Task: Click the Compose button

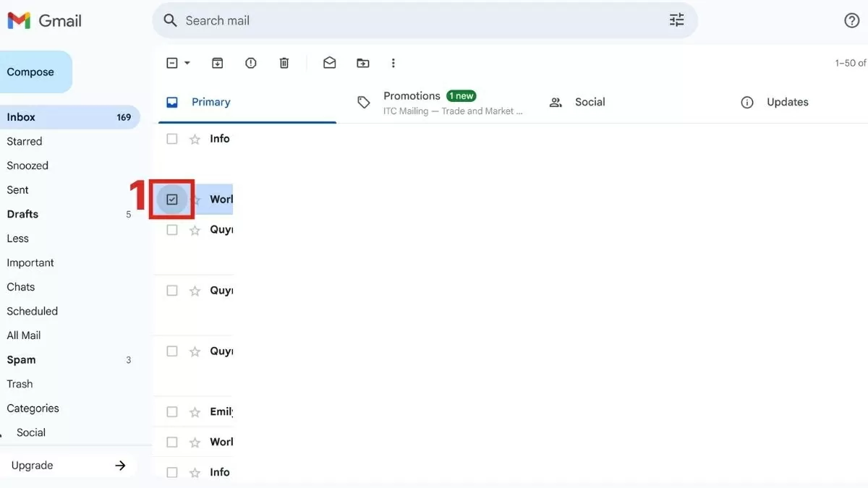Action: click(33, 72)
